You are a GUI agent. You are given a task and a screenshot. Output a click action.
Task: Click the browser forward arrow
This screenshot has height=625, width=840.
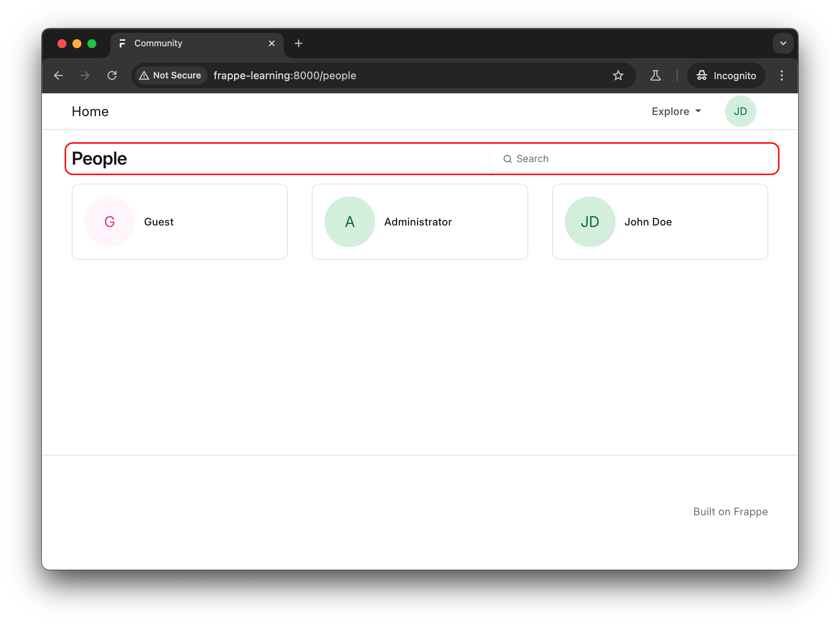(x=85, y=76)
